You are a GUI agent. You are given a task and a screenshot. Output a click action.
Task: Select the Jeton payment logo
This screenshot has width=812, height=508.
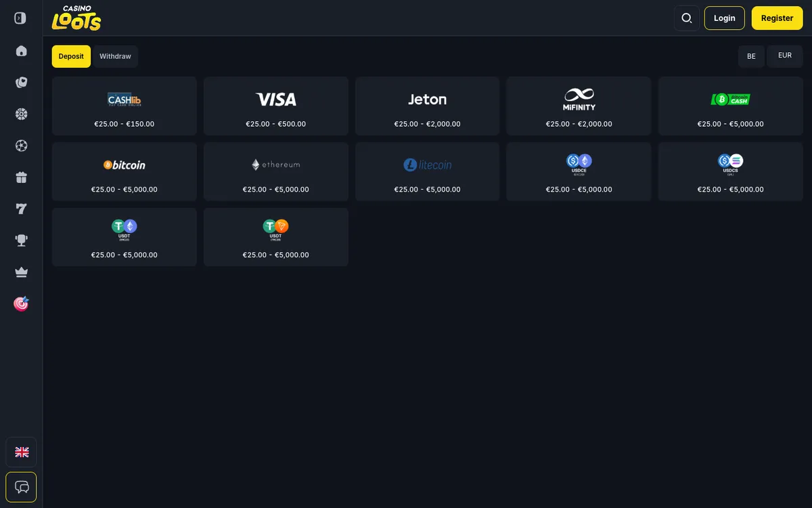[x=428, y=100]
